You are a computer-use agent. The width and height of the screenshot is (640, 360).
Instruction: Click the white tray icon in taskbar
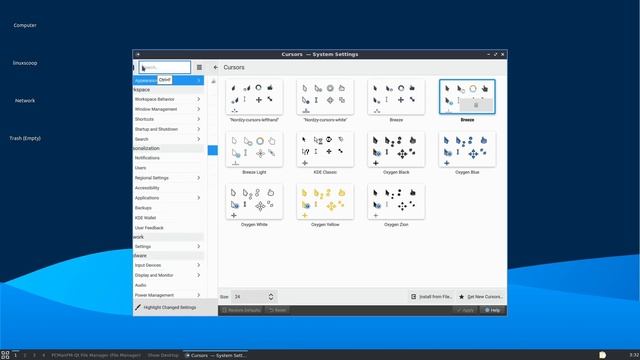[602, 355]
